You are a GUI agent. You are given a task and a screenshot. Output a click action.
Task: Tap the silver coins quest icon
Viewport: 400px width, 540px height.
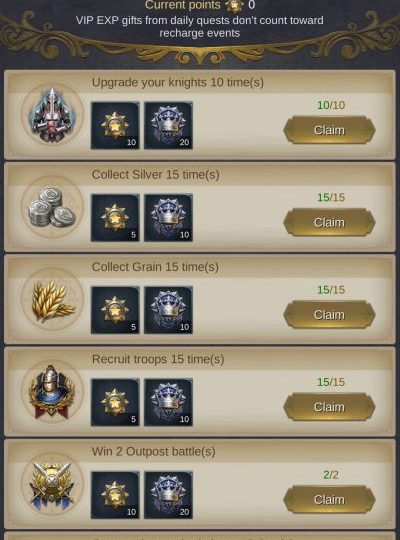click(x=52, y=207)
